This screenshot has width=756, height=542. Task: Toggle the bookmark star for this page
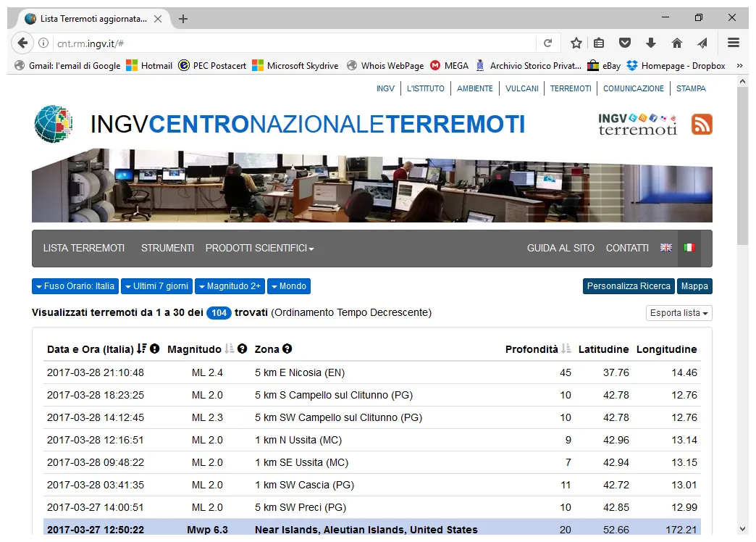coord(576,43)
